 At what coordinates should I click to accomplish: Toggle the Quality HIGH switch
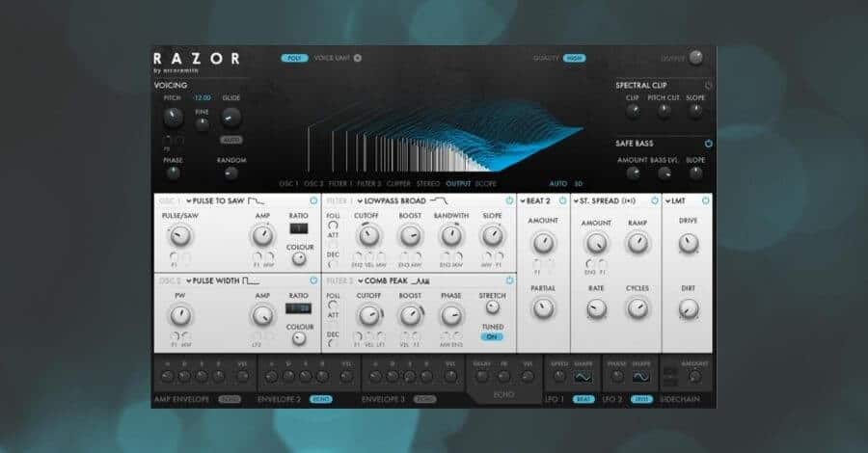coord(574,58)
